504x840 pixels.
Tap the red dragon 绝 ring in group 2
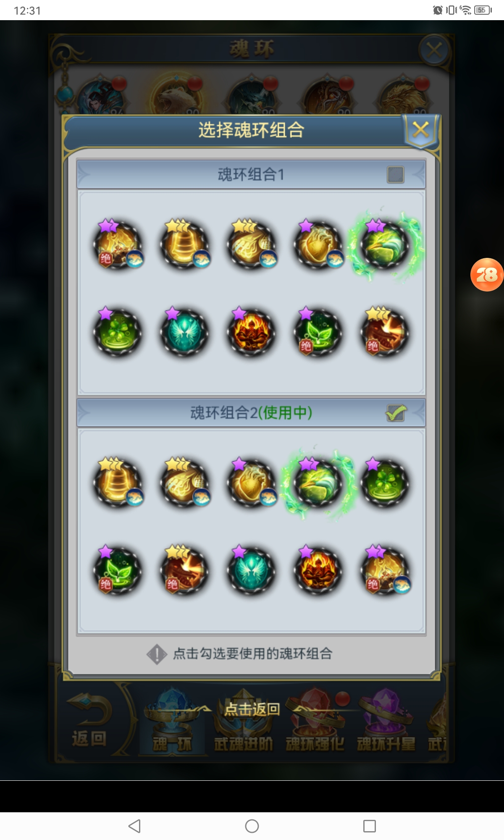pyautogui.click(x=184, y=570)
